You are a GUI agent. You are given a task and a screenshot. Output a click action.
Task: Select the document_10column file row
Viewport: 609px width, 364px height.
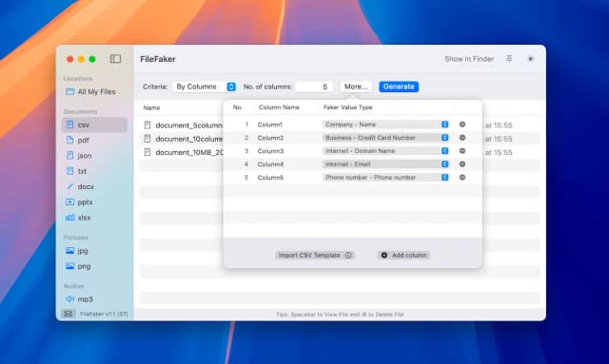pyautogui.click(x=340, y=139)
